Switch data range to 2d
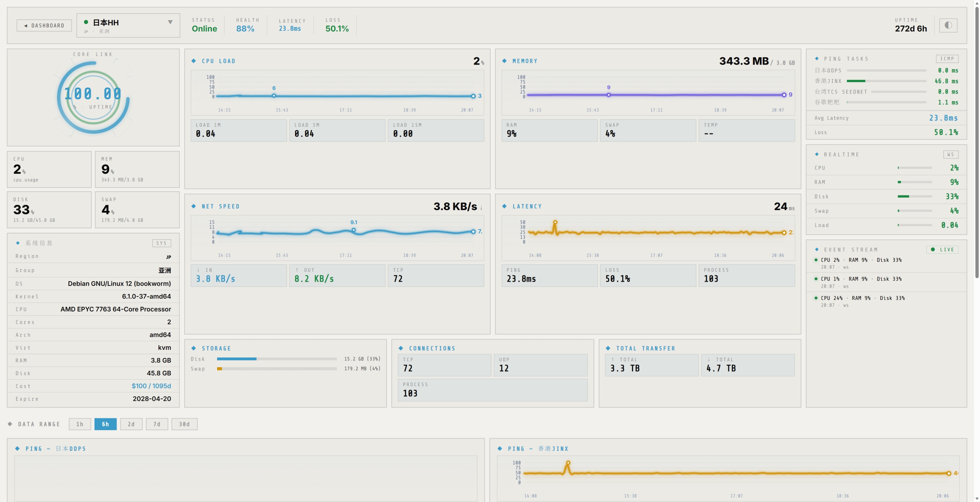Screen dimensions: 980x502 click(x=131, y=424)
